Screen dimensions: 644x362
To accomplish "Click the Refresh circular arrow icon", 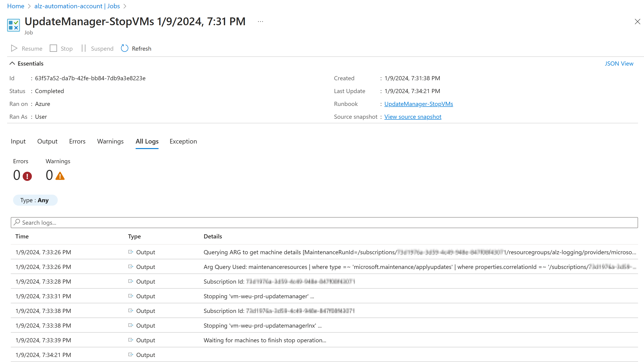I will (124, 48).
